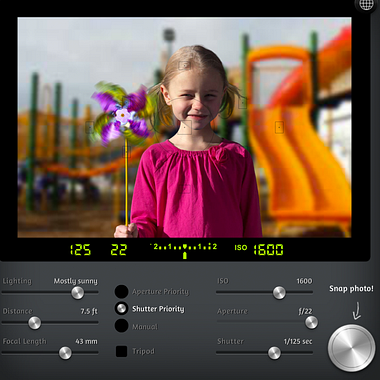The width and height of the screenshot is (380, 380).
Task: Click the viewfinder aperture 22 readout
Action: [119, 250]
